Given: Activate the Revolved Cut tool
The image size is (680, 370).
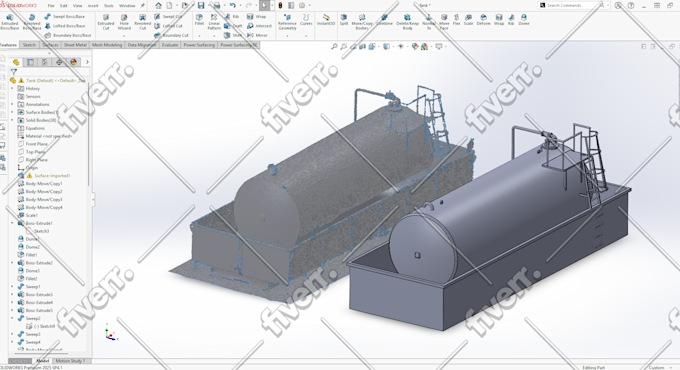Looking at the screenshot, I should (142, 22).
